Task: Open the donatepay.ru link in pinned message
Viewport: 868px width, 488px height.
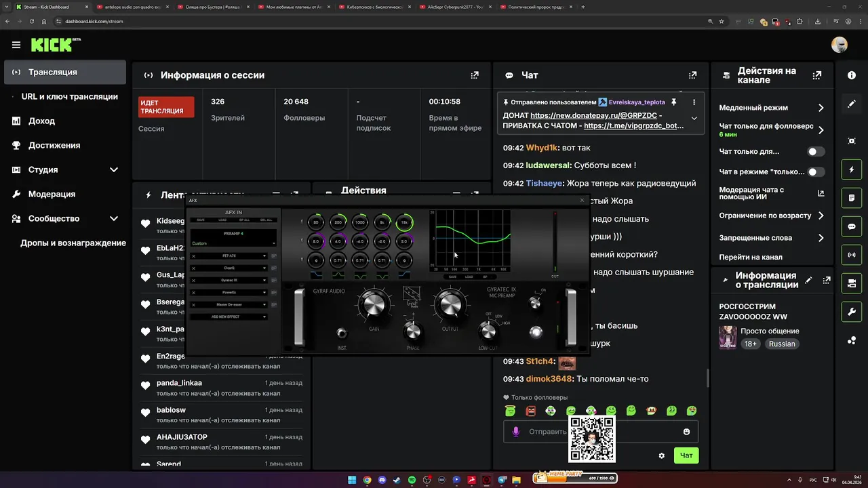Action: (x=594, y=116)
